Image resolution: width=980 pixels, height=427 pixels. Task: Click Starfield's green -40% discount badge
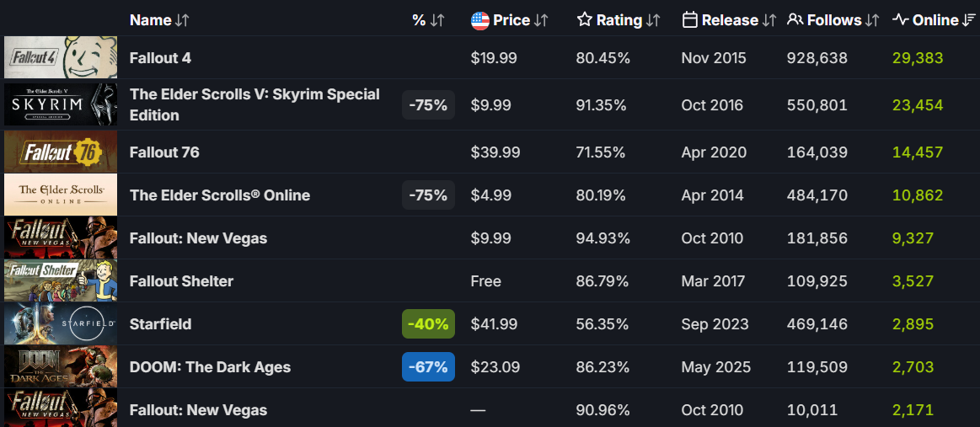tap(428, 324)
